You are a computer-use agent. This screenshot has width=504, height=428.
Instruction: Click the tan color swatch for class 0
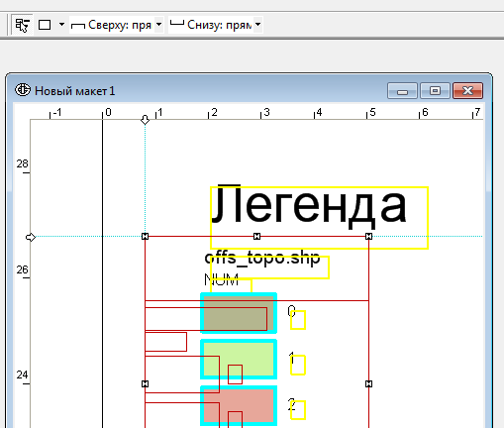[x=239, y=313]
